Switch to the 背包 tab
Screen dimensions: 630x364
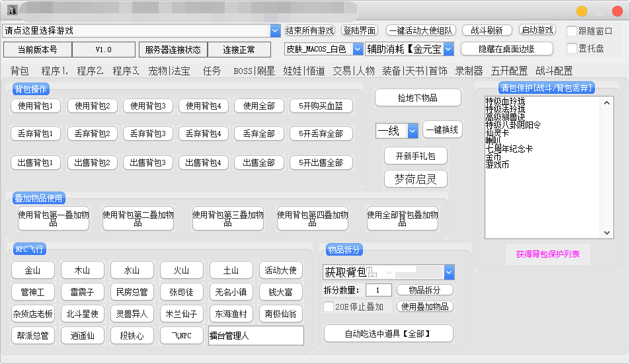click(x=19, y=71)
